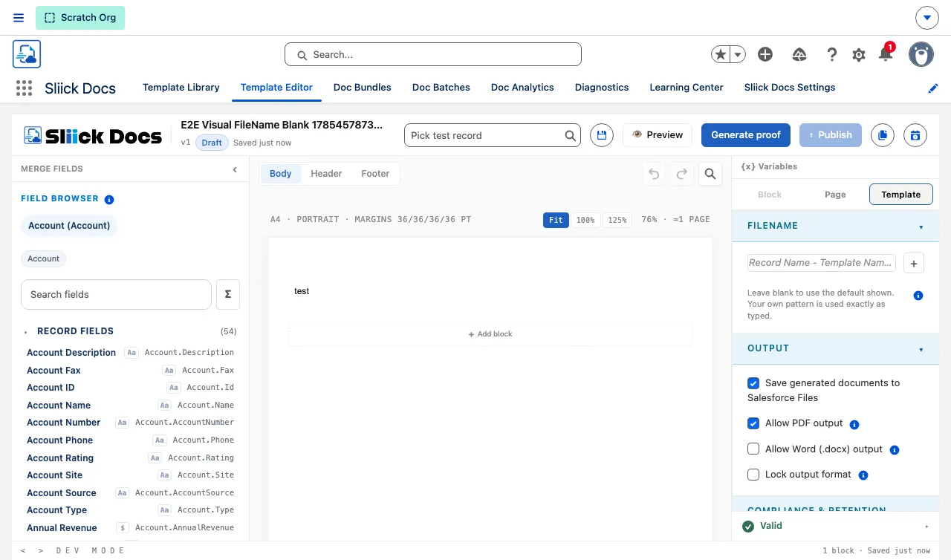Click the magnifier in Pick test record
The image size is (951, 560).
click(571, 135)
